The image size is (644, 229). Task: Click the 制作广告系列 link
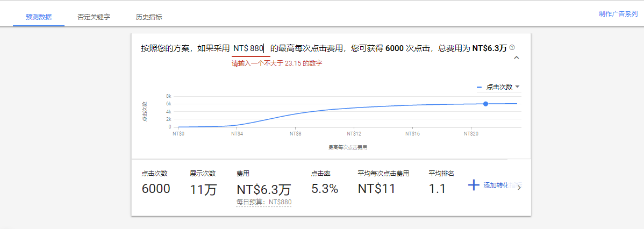click(x=618, y=13)
